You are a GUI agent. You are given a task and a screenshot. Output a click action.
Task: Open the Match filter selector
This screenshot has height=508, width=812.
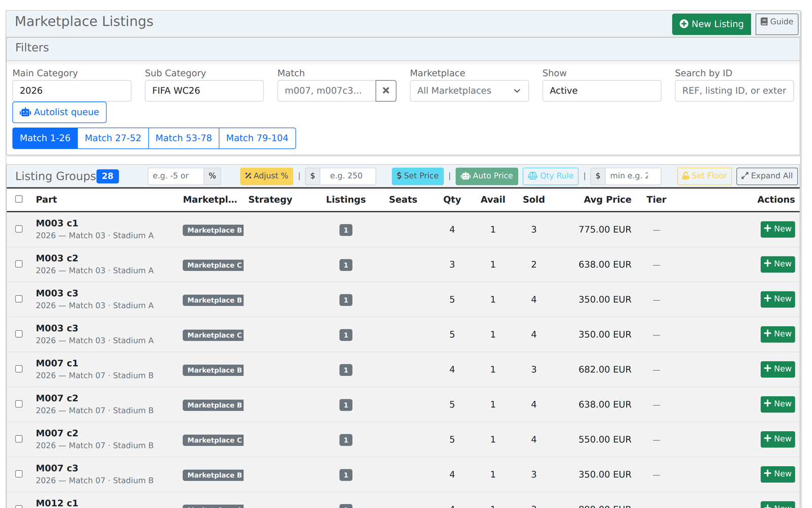pos(326,91)
